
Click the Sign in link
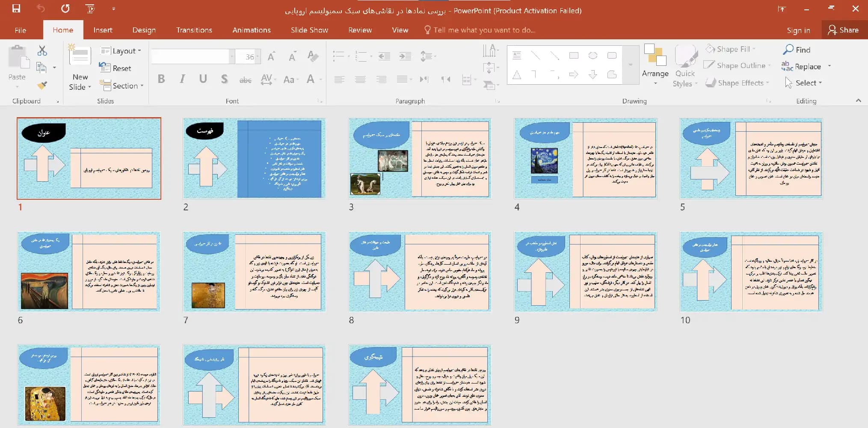point(798,30)
